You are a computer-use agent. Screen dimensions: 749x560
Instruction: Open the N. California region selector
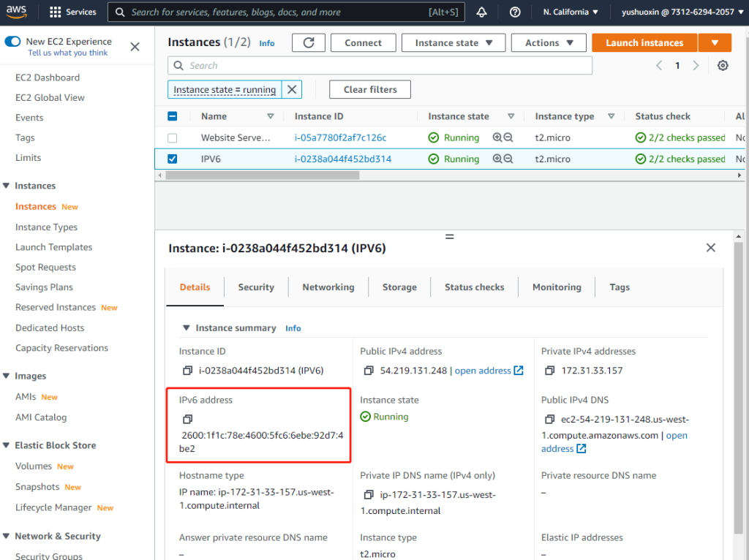click(x=571, y=12)
